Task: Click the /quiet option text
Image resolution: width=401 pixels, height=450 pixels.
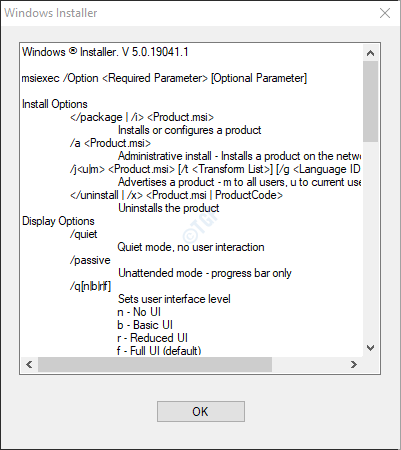Action: pyautogui.click(x=83, y=234)
